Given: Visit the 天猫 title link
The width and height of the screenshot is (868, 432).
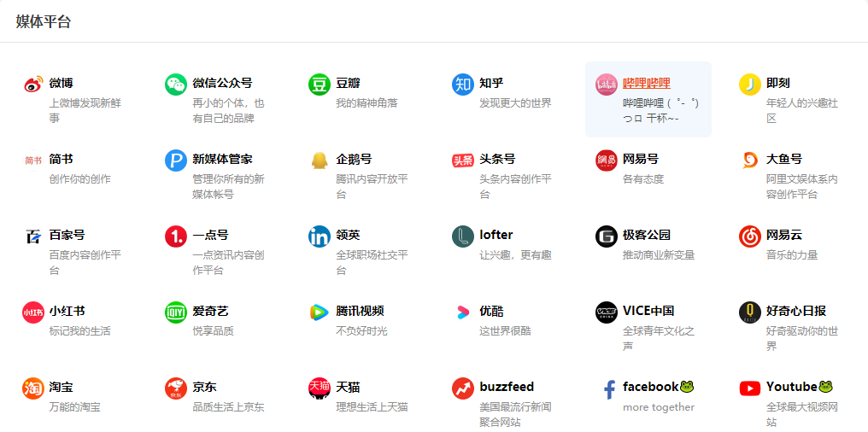Looking at the screenshot, I should [348, 387].
